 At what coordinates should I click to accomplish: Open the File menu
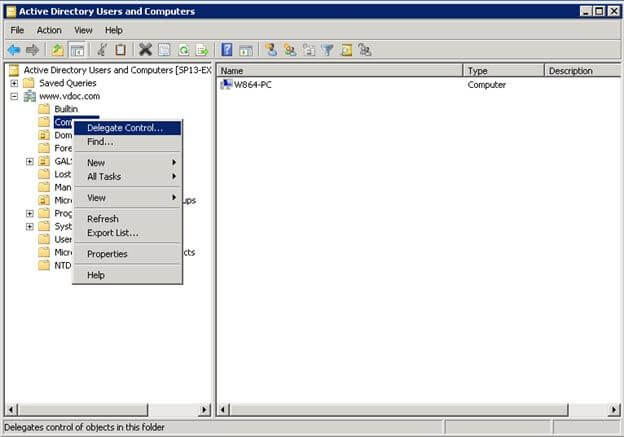[17, 30]
